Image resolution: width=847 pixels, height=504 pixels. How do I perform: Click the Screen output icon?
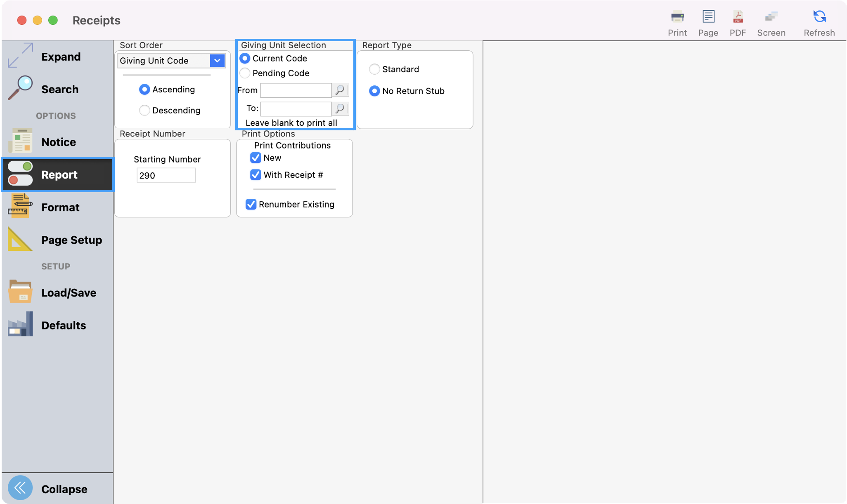click(771, 17)
